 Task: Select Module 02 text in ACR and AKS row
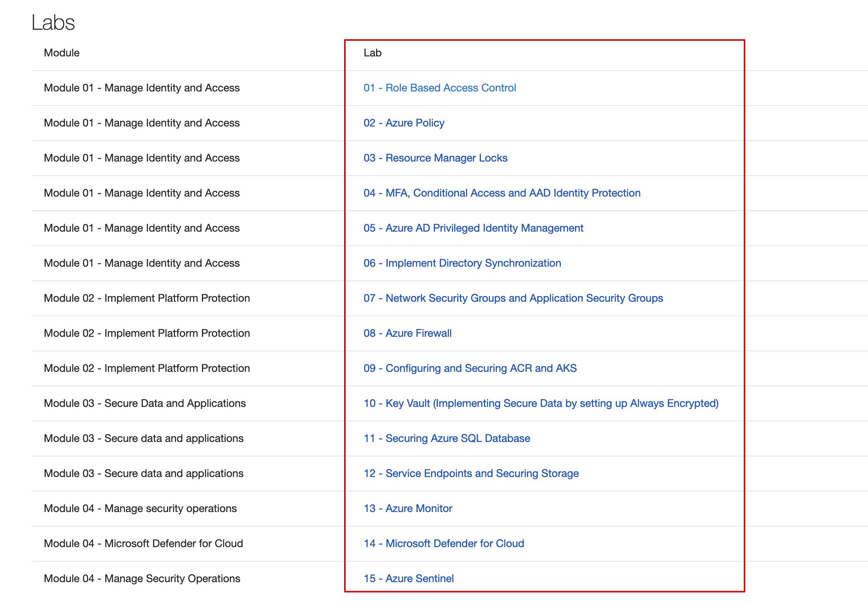147,368
